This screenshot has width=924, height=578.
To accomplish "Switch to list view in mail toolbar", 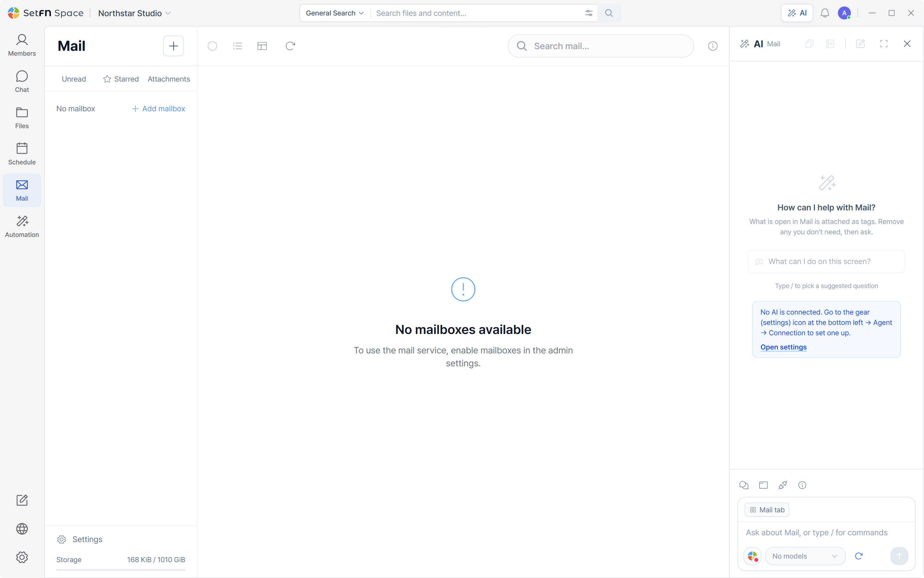I will tap(238, 46).
